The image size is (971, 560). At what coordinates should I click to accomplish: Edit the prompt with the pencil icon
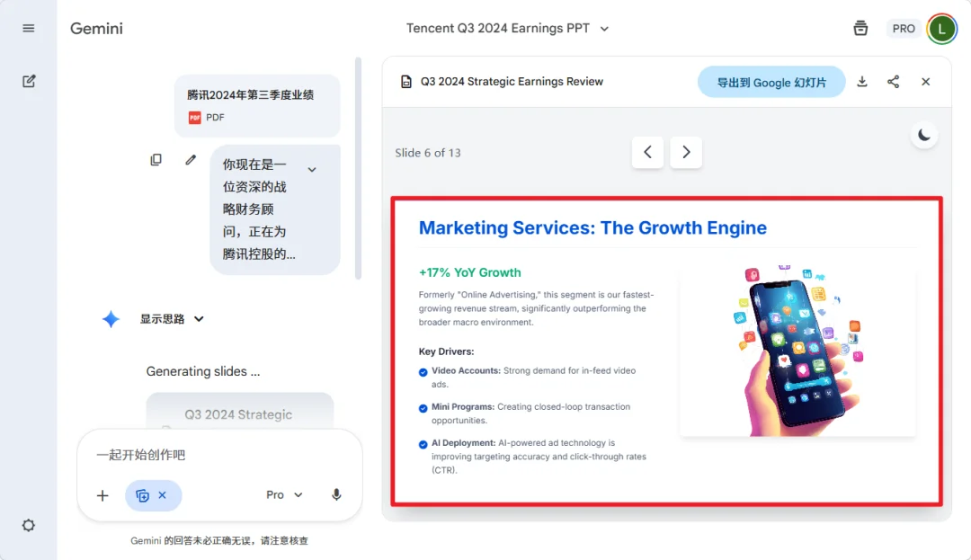[190, 159]
